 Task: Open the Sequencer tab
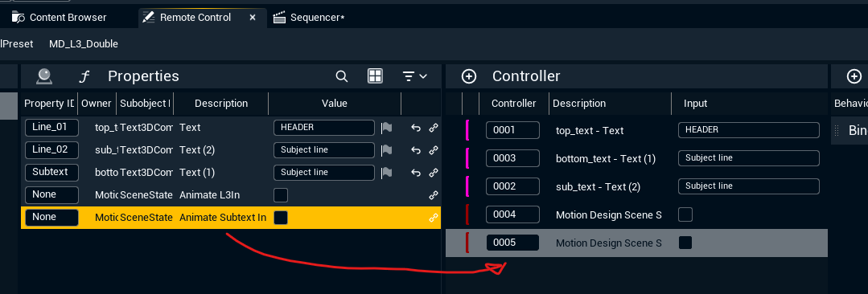309,18
